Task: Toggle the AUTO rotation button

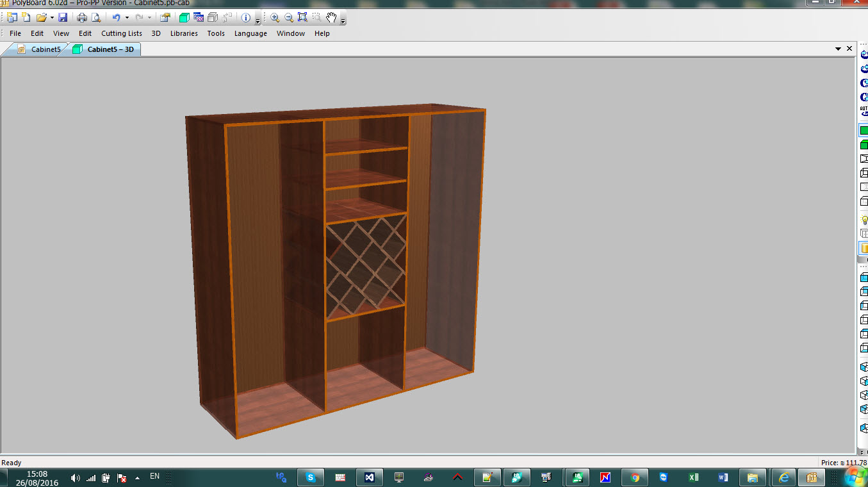Action: [864, 111]
